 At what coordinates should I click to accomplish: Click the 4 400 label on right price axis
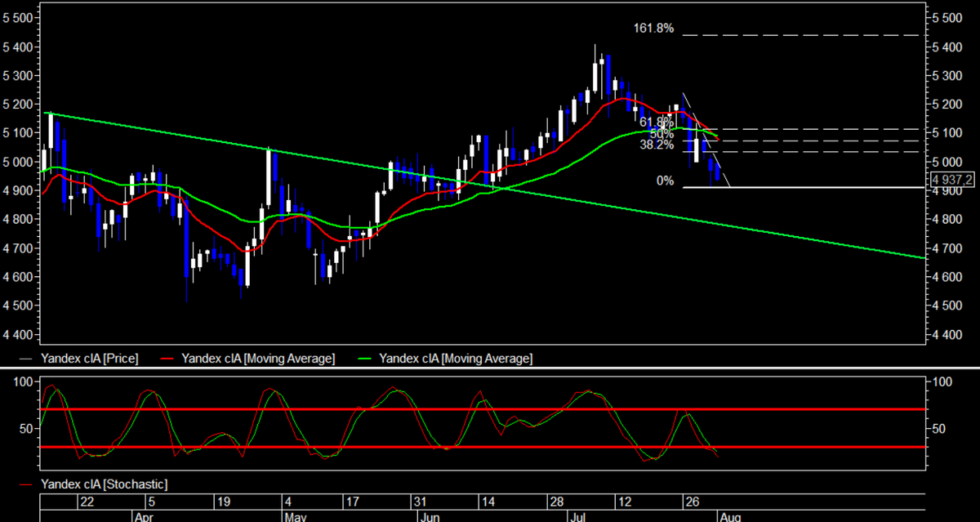[x=949, y=335]
